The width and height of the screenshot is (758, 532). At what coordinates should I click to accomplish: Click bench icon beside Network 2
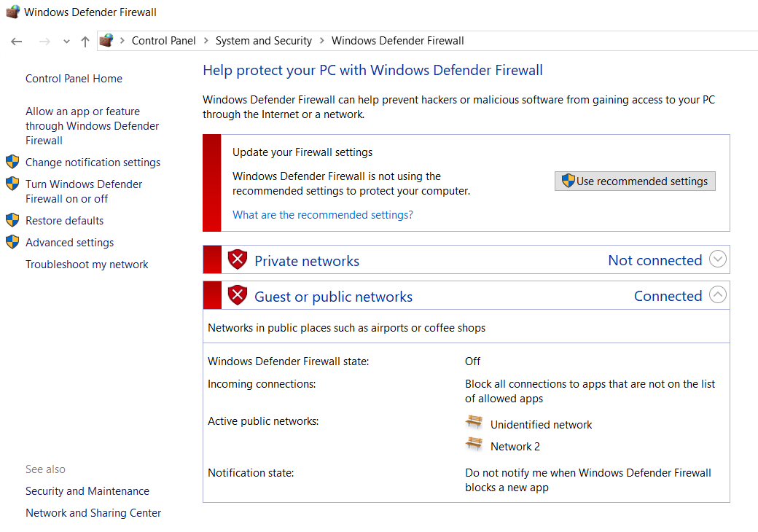(x=474, y=444)
